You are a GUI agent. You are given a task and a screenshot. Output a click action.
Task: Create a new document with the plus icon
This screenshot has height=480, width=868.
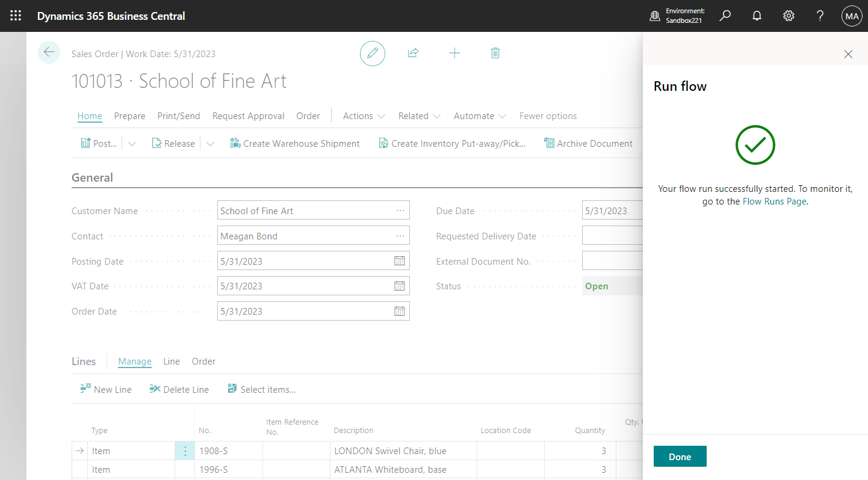tap(454, 53)
